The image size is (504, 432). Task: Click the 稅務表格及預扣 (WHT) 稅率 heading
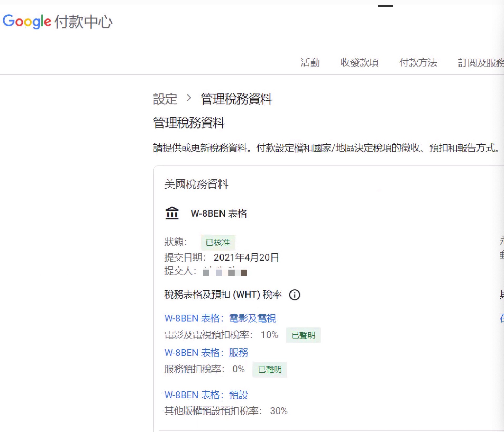pos(223,295)
